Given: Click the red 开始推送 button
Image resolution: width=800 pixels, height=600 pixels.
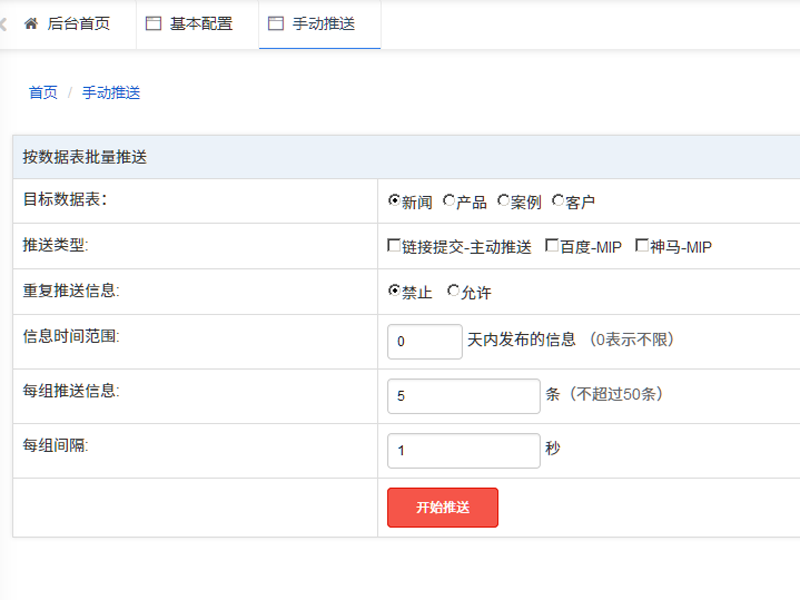Looking at the screenshot, I should (x=442, y=508).
